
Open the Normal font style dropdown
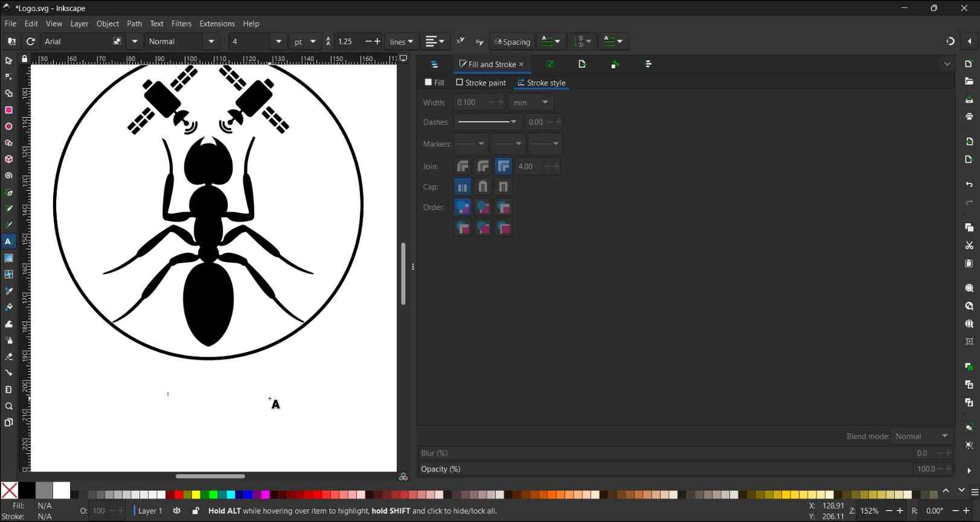[211, 41]
